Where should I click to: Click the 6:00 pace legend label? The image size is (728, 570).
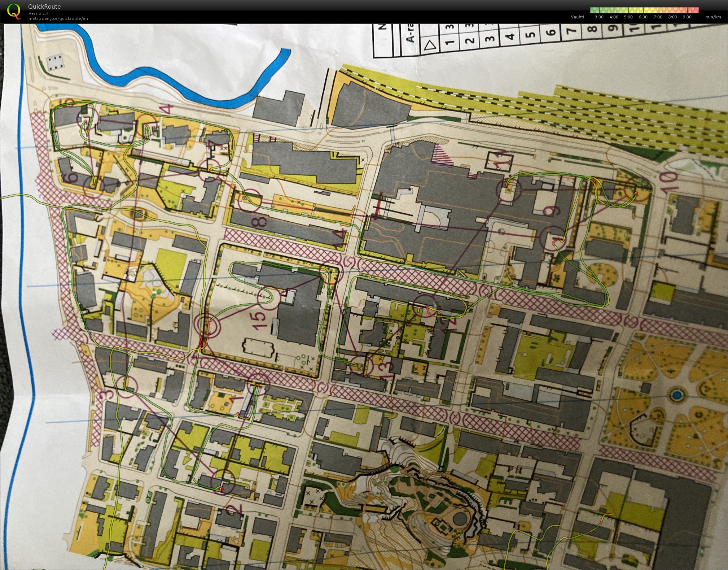[x=643, y=17]
